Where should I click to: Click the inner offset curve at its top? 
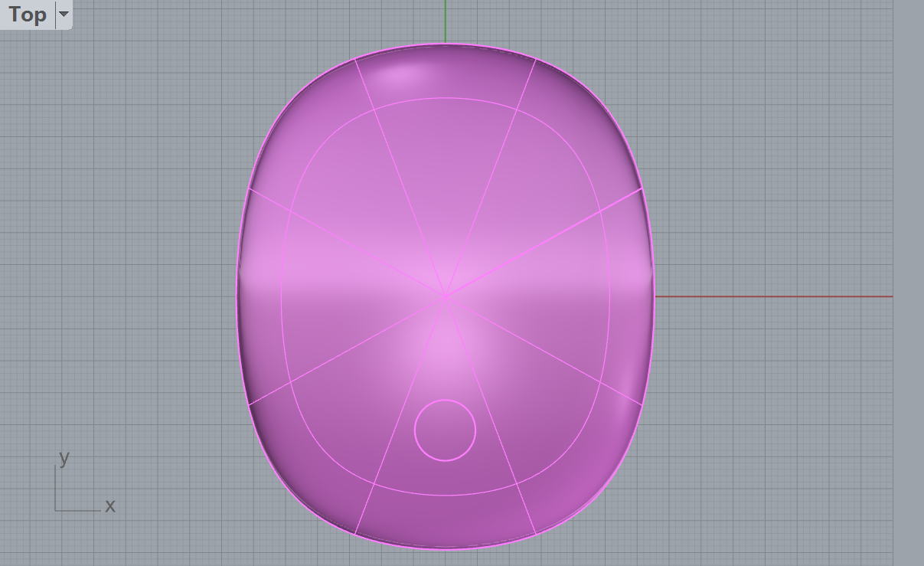pos(446,98)
